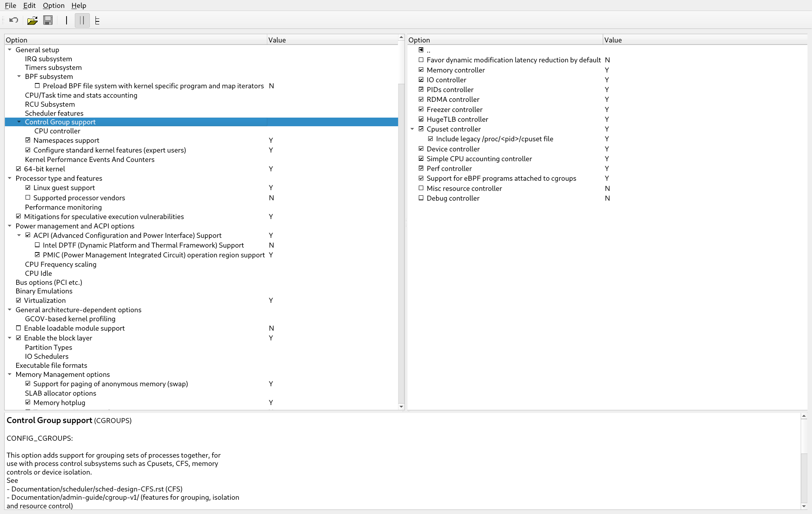Enable the Debug controller checkbox
The width and height of the screenshot is (812, 514).
[x=421, y=198]
